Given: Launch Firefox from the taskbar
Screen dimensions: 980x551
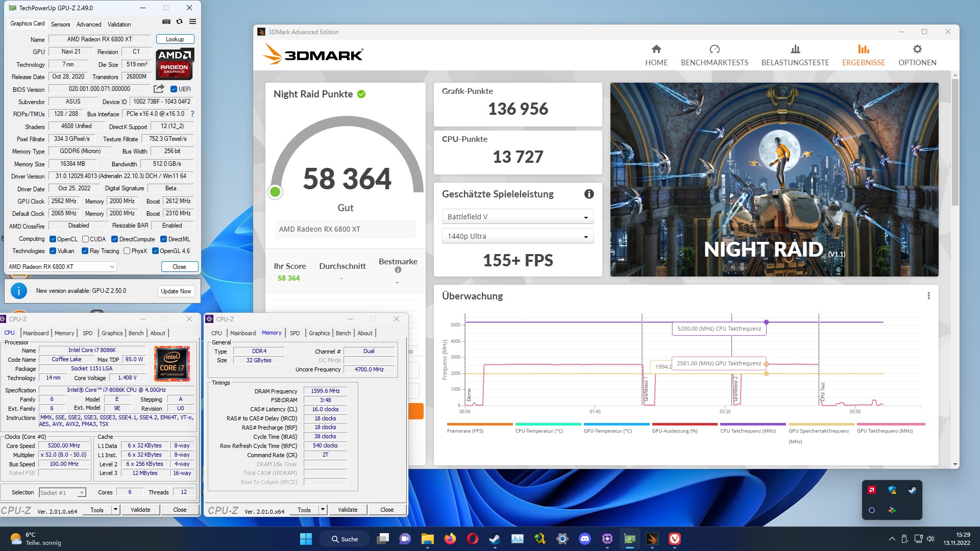Looking at the screenshot, I should pos(450,539).
